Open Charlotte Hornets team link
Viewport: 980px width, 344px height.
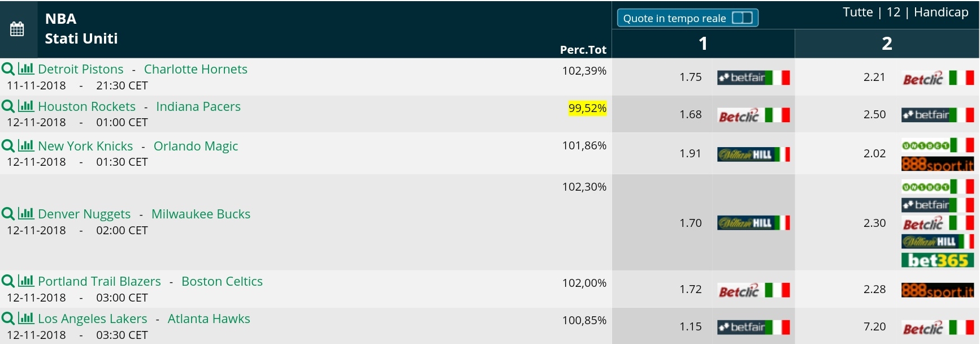(x=196, y=69)
